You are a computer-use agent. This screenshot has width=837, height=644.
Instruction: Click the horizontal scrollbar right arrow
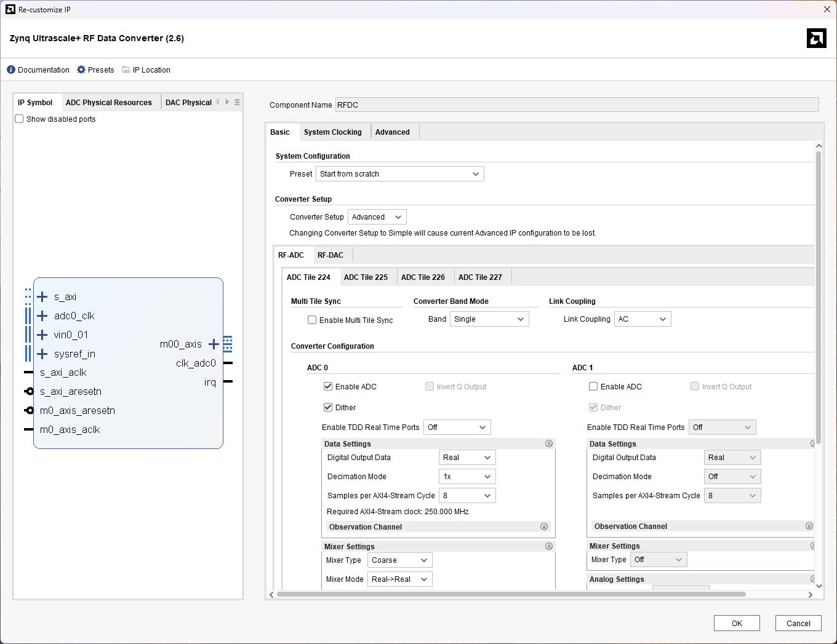(811, 595)
